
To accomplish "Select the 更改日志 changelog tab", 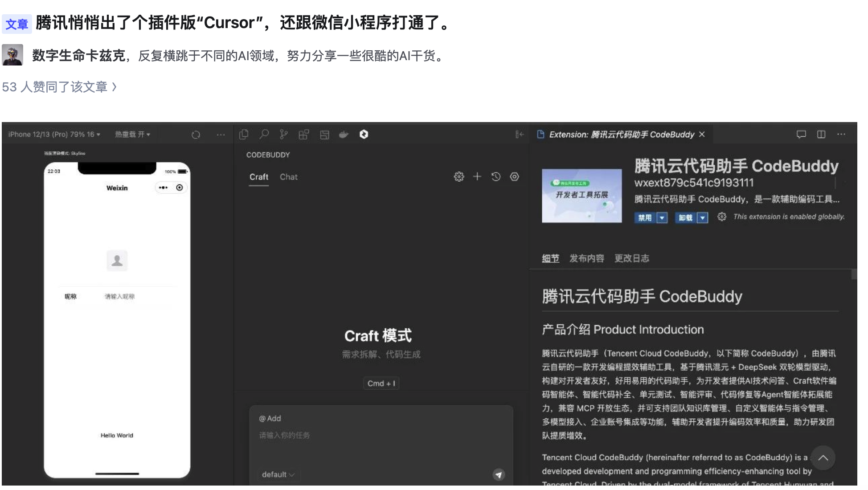I will [x=632, y=258].
